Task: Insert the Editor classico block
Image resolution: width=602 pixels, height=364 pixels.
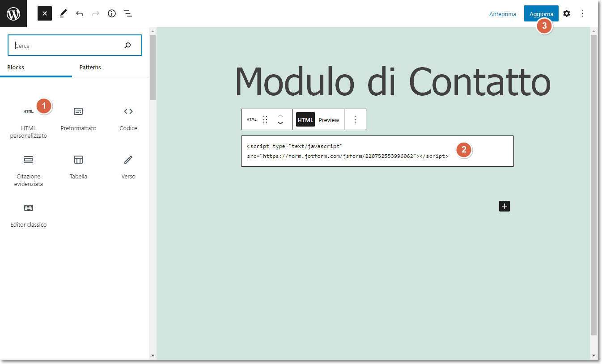Action: (29, 216)
